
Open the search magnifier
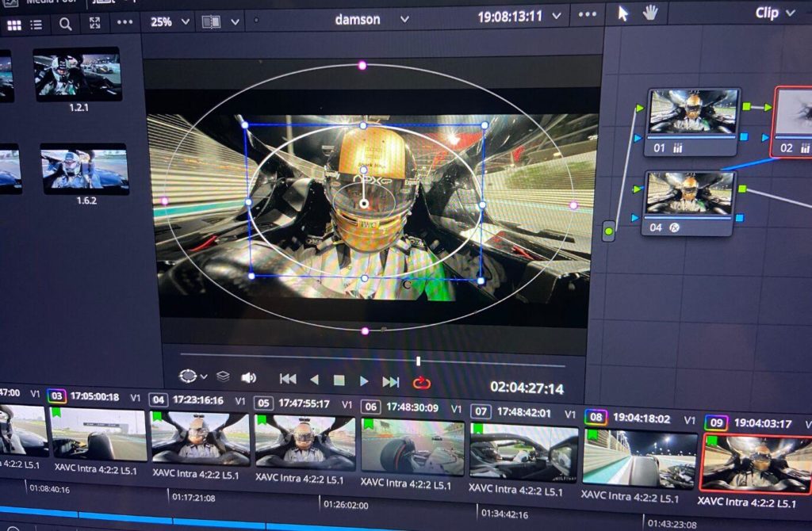point(65,24)
